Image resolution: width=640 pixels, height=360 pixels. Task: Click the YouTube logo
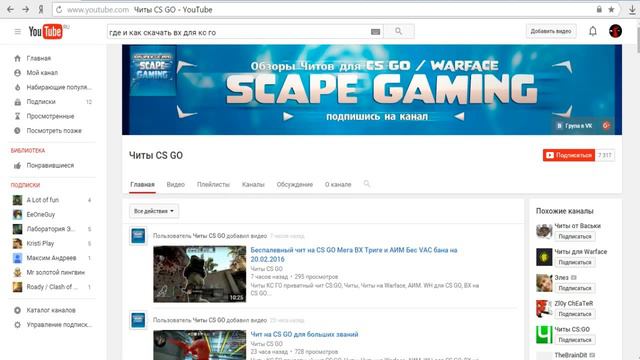pos(46,31)
